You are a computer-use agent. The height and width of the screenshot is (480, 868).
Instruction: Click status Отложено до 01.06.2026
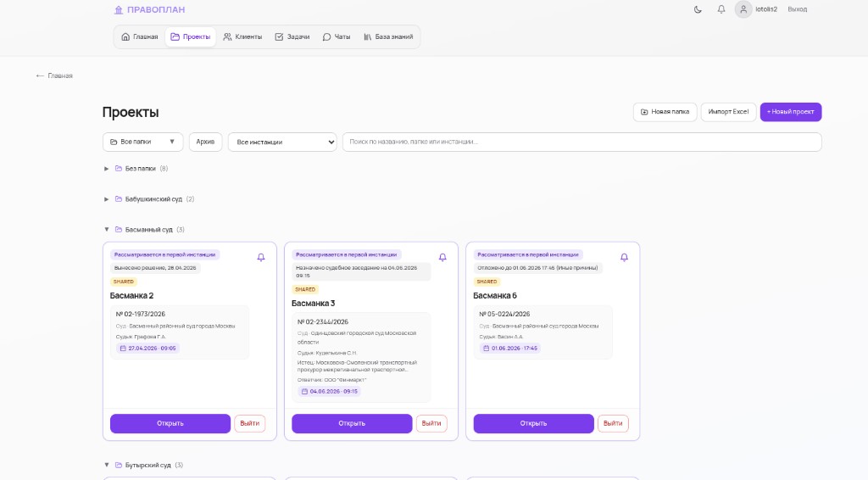[537, 268]
